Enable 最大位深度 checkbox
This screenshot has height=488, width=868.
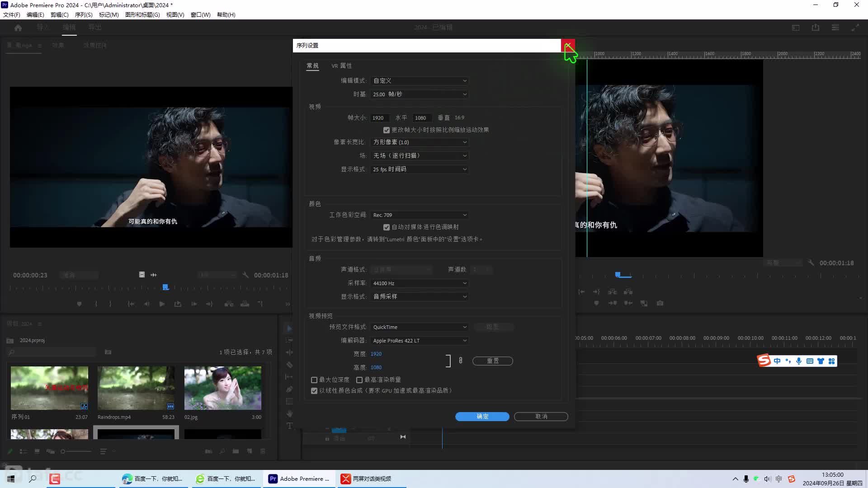tap(314, 380)
